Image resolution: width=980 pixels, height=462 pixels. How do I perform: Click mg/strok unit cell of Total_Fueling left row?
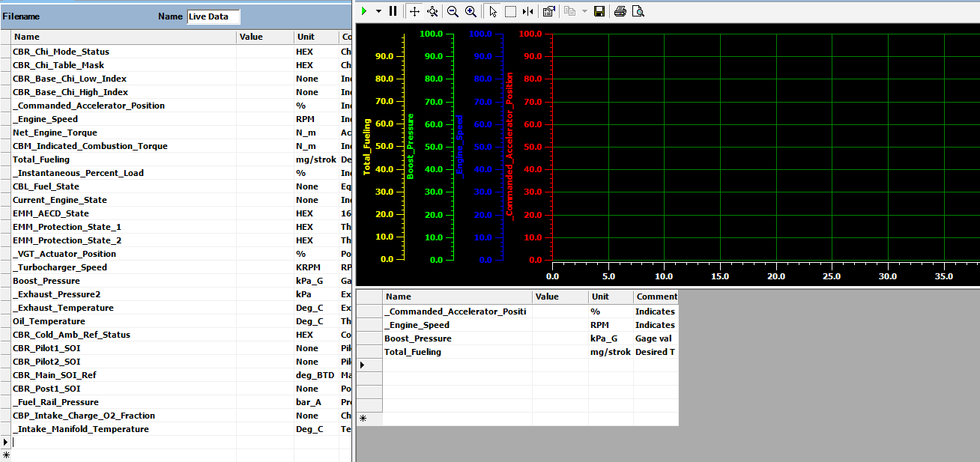(316, 159)
